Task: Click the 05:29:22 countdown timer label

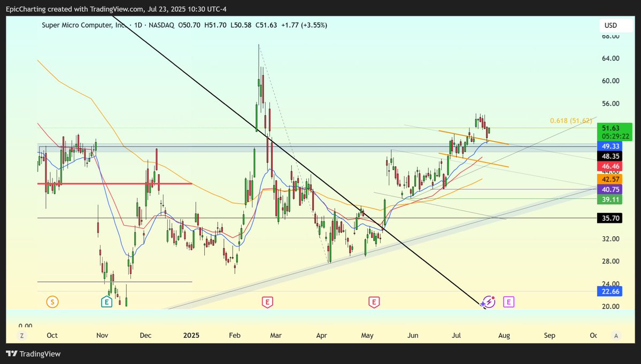Action: tap(614, 136)
